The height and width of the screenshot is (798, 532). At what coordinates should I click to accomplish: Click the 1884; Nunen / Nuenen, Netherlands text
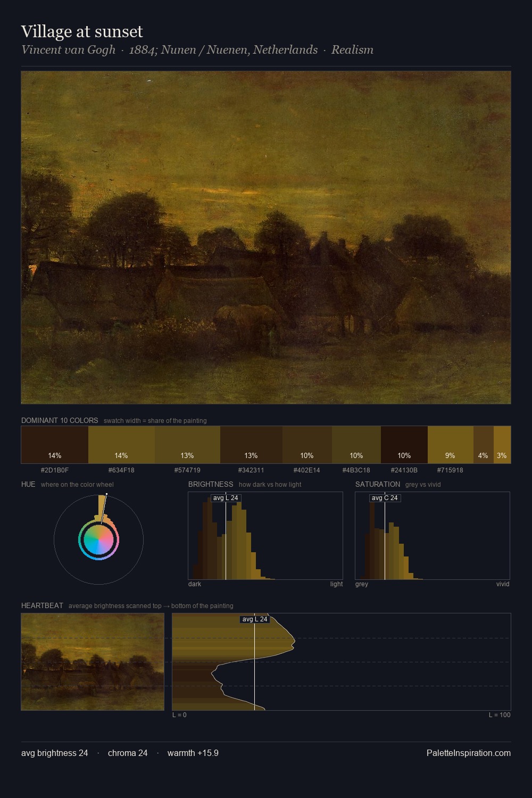(223, 50)
